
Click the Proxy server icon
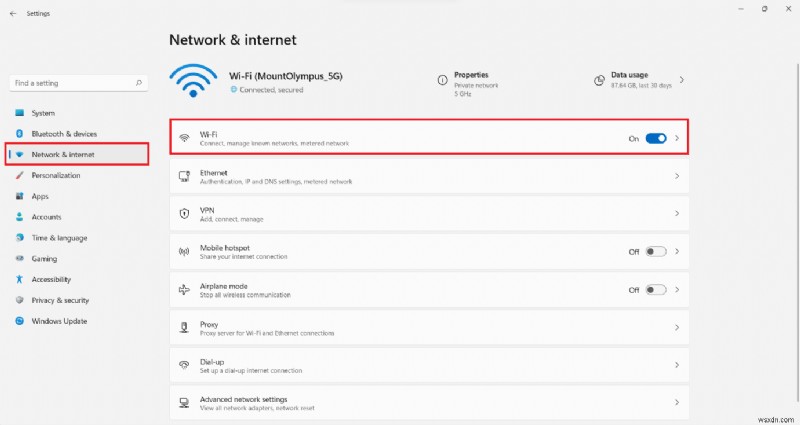tap(184, 328)
